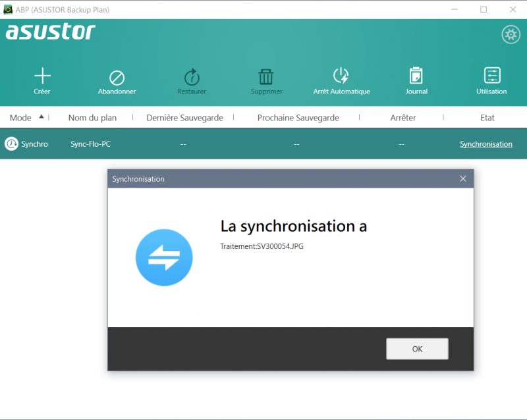Click the Supprimer trash icon

pos(266,76)
